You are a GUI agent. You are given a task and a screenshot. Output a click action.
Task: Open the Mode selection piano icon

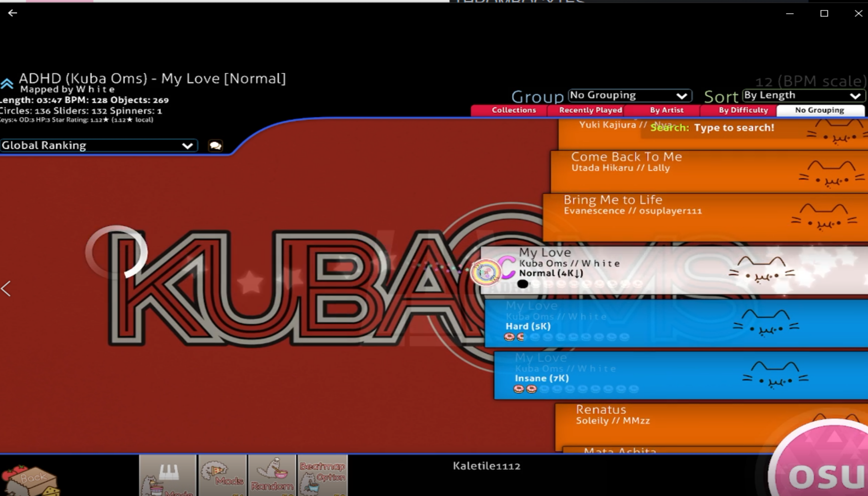tap(168, 476)
